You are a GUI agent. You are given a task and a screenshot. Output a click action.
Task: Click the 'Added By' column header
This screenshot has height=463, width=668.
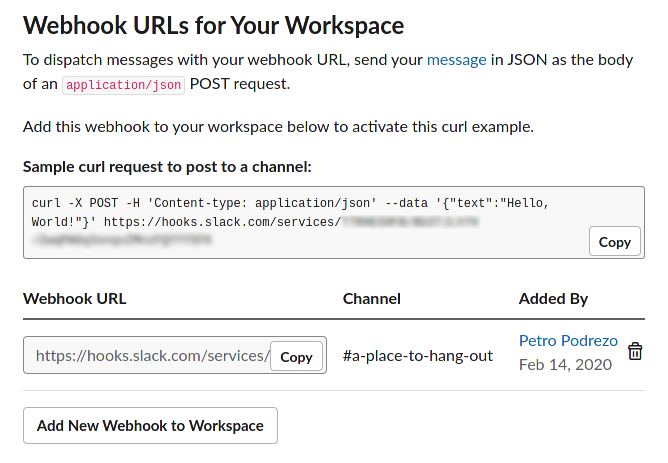[x=553, y=299]
